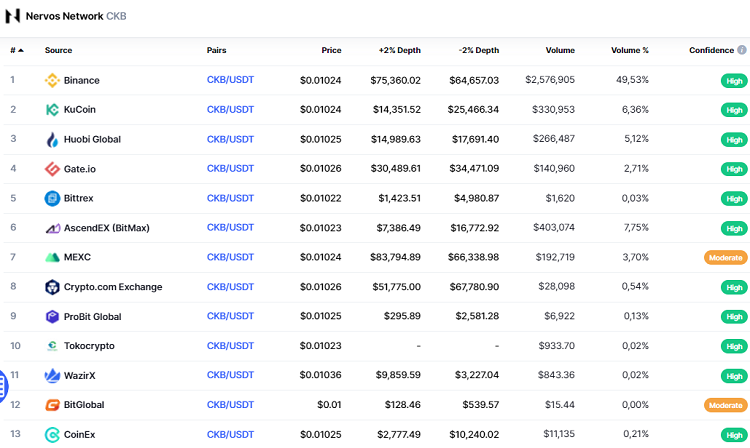This screenshot has height=448, width=750.
Task: Click the Gate.io logo icon
Action: tap(53, 169)
